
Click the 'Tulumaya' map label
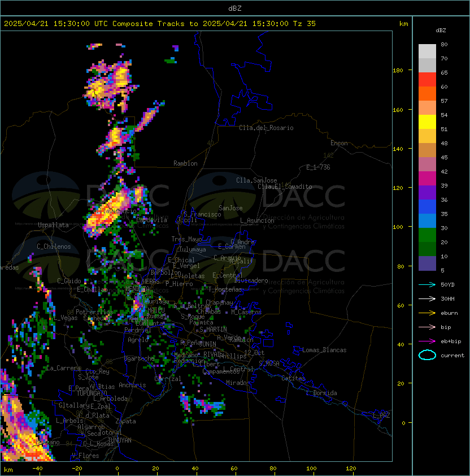[x=193, y=249]
